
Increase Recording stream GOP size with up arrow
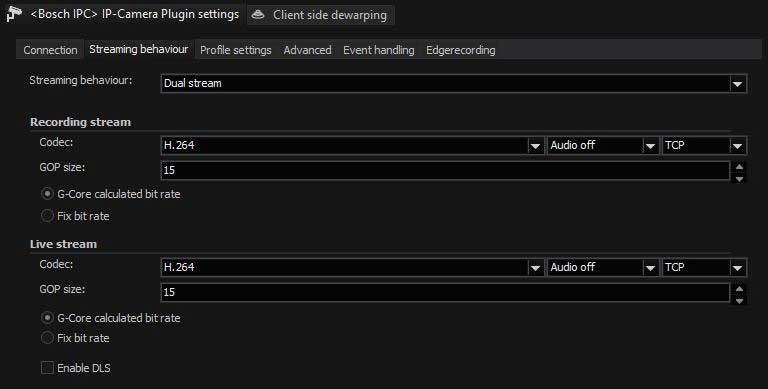739,167
